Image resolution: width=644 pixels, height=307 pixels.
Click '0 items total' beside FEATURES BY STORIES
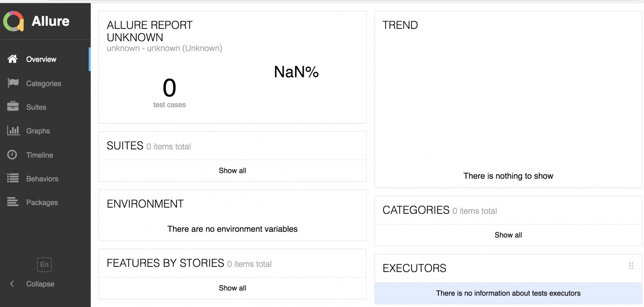249,264
